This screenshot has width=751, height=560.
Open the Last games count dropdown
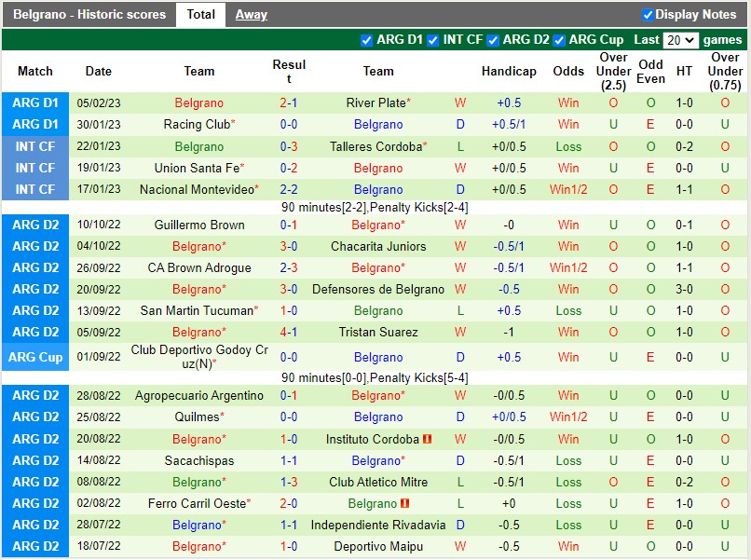[680, 40]
